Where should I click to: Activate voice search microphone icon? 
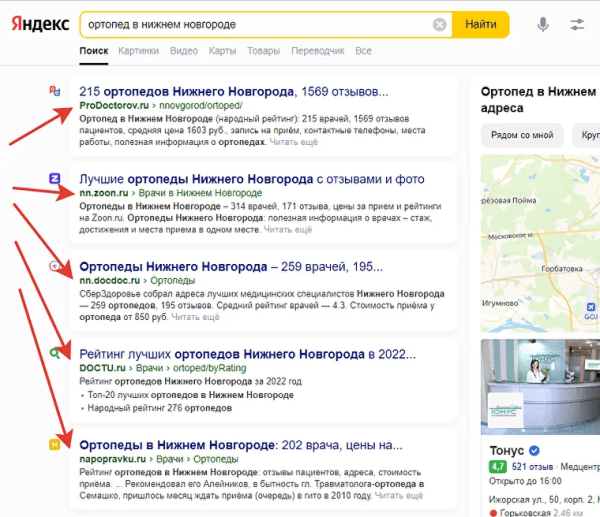pyautogui.click(x=543, y=25)
